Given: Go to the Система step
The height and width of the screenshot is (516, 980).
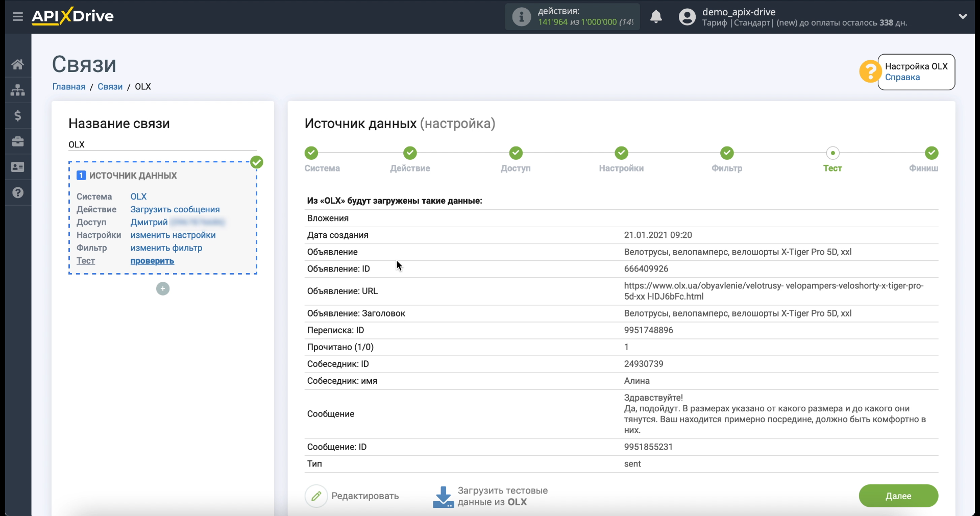Looking at the screenshot, I should [x=311, y=153].
